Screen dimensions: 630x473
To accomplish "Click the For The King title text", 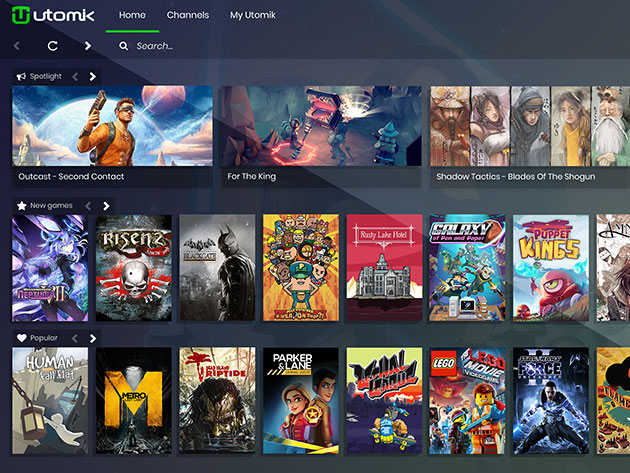I will (x=252, y=176).
